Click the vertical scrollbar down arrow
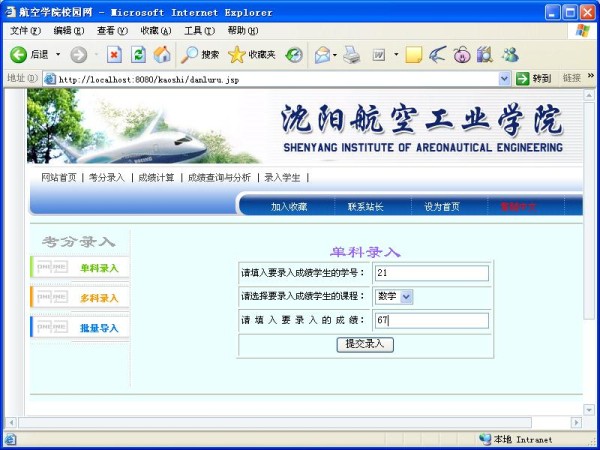This screenshot has width=600, height=450. click(x=589, y=410)
